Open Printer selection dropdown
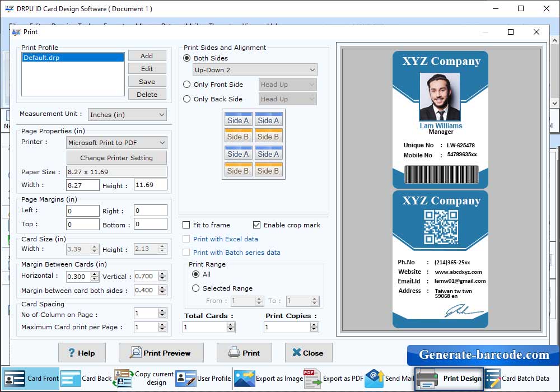This screenshot has width=560, height=392. pyautogui.click(x=116, y=142)
